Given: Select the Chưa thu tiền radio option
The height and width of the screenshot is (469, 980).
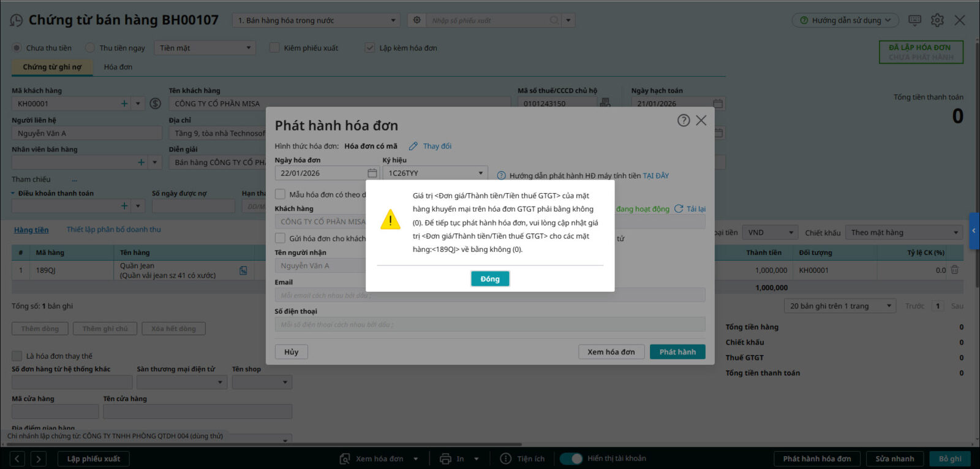Looking at the screenshot, I should pos(17,48).
